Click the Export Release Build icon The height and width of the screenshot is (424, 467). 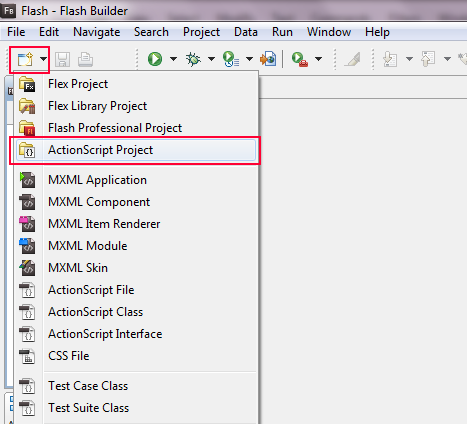point(268,59)
